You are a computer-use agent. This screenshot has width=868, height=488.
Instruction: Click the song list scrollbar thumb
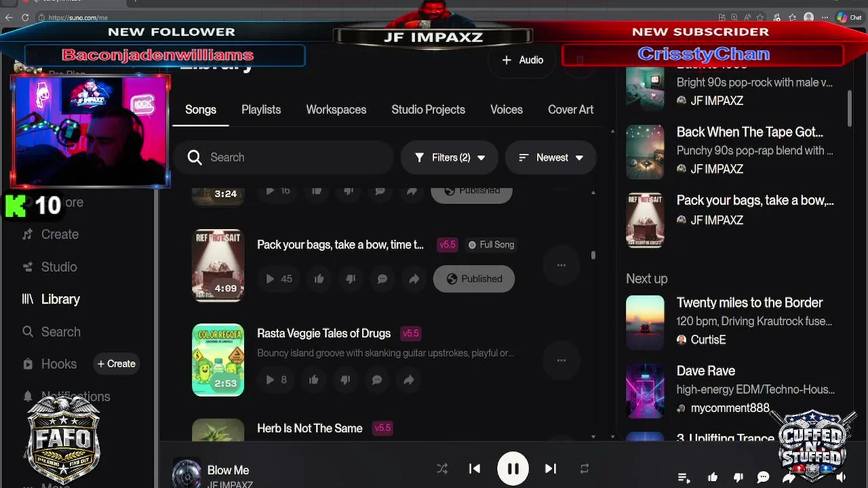(593, 255)
